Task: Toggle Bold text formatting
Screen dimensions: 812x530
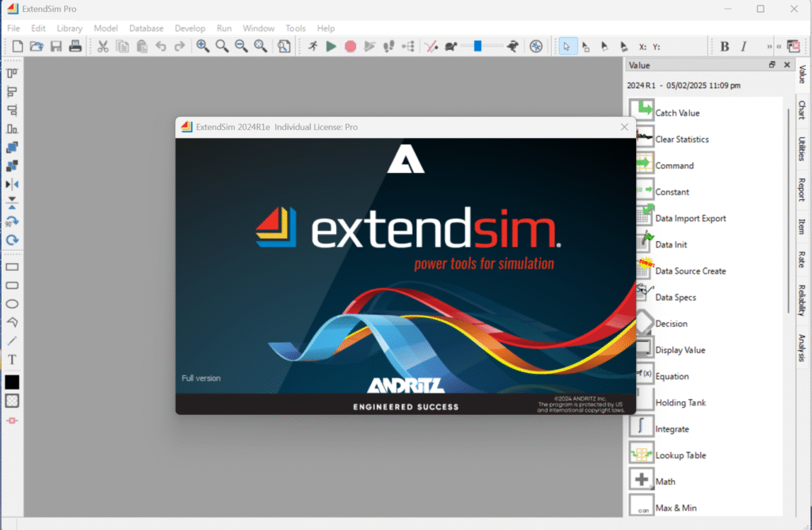Action: click(725, 47)
